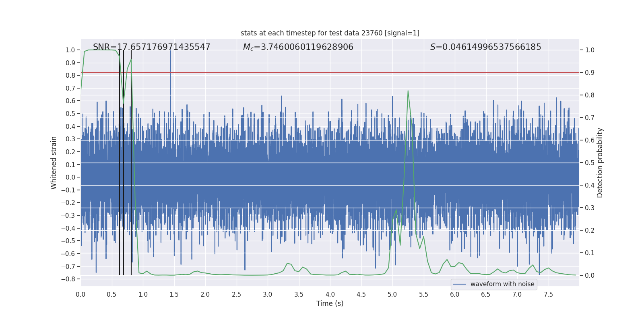644x322 pixels.
Task: Click the 'Time (s)' x-axis label
Action: 330,303
